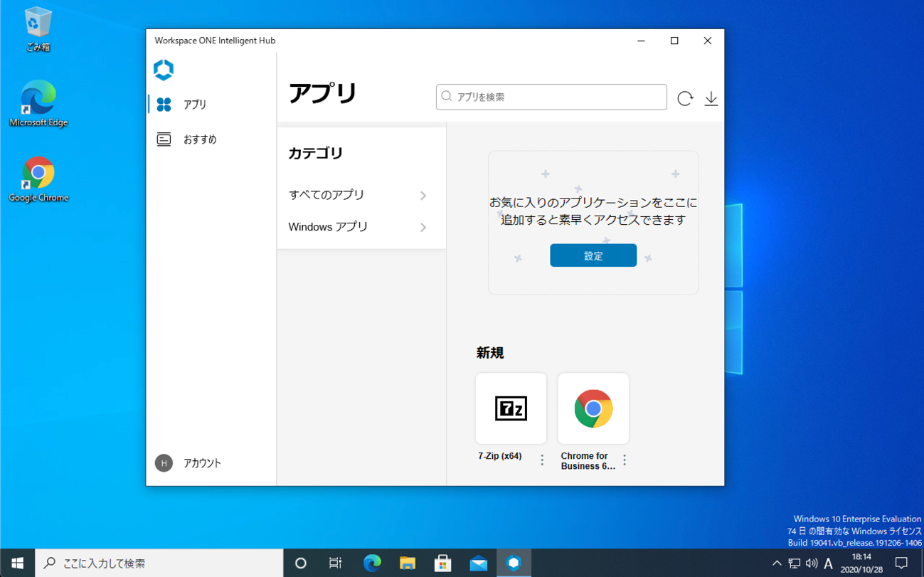Open the アプリ section in sidebar
924x577 pixels.
212,105
